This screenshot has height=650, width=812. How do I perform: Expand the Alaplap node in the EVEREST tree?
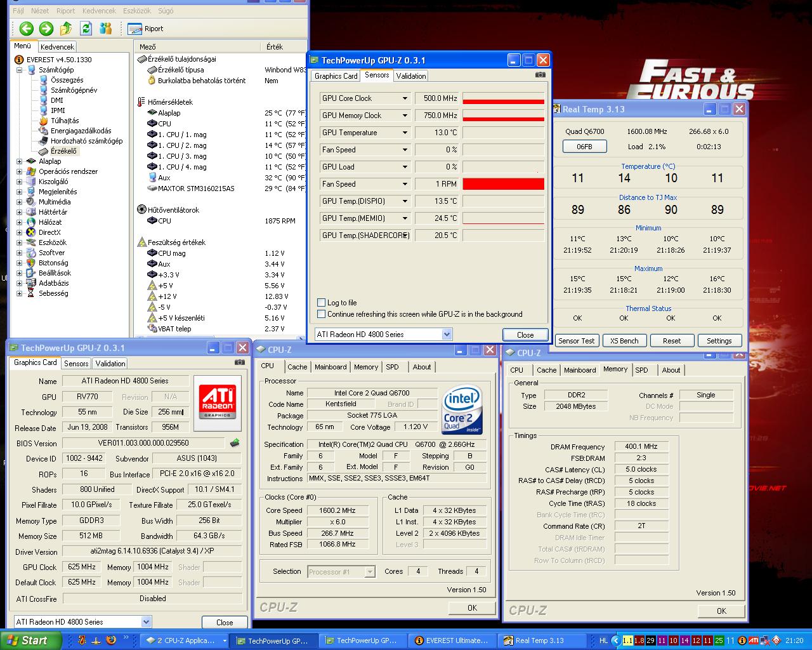point(19,161)
